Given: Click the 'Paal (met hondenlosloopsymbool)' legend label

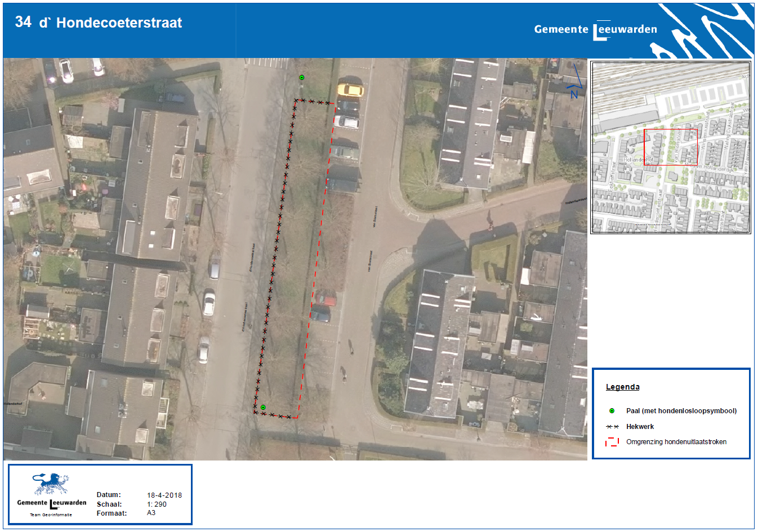Looking at the screenshot, I should pos(681,411).
